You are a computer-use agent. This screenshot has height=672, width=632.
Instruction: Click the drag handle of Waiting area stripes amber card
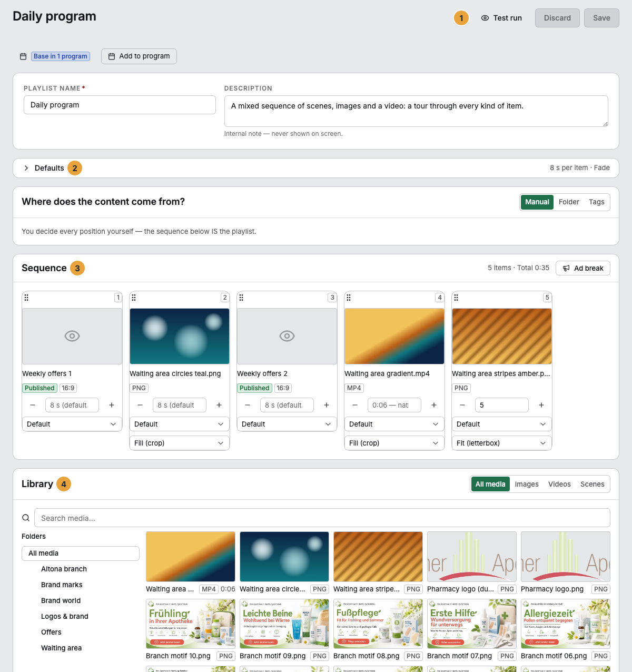456,298
